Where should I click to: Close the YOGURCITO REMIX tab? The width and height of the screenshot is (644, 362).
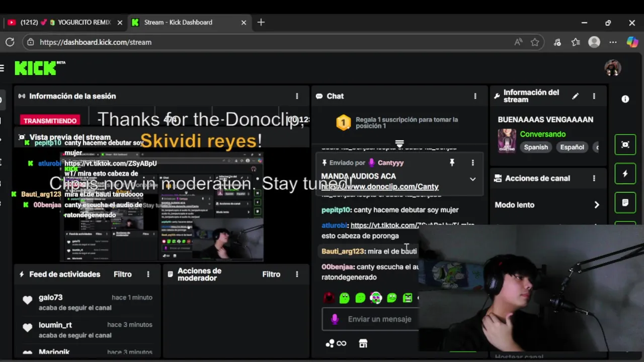120,23
